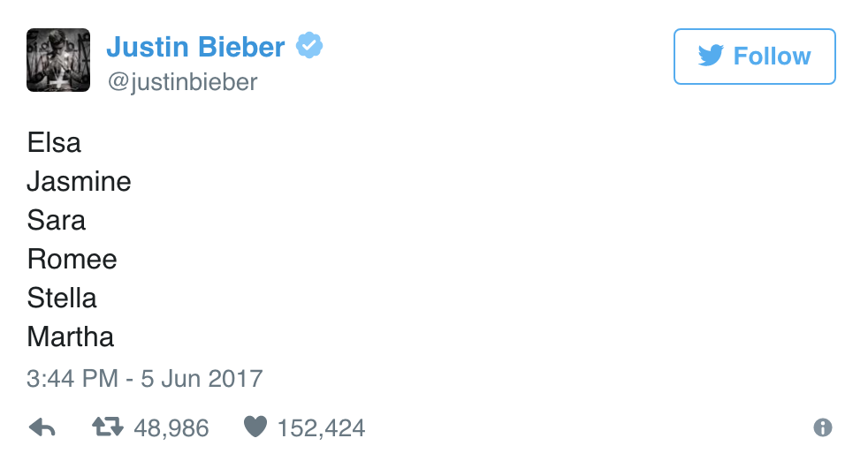The height and width of the screenshot is (461, 868).
Task: Click the Twitter bird icon in Follow
Action: (x=710, y=57)
